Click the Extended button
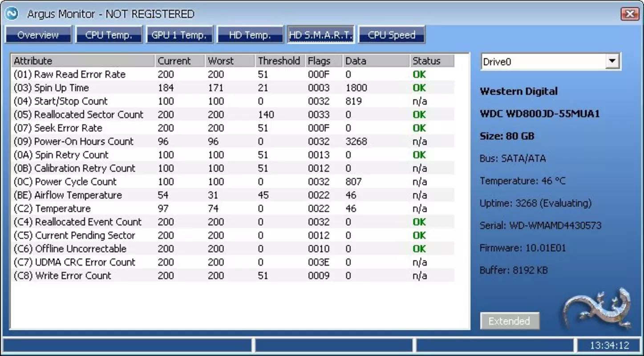 [510, 321]
